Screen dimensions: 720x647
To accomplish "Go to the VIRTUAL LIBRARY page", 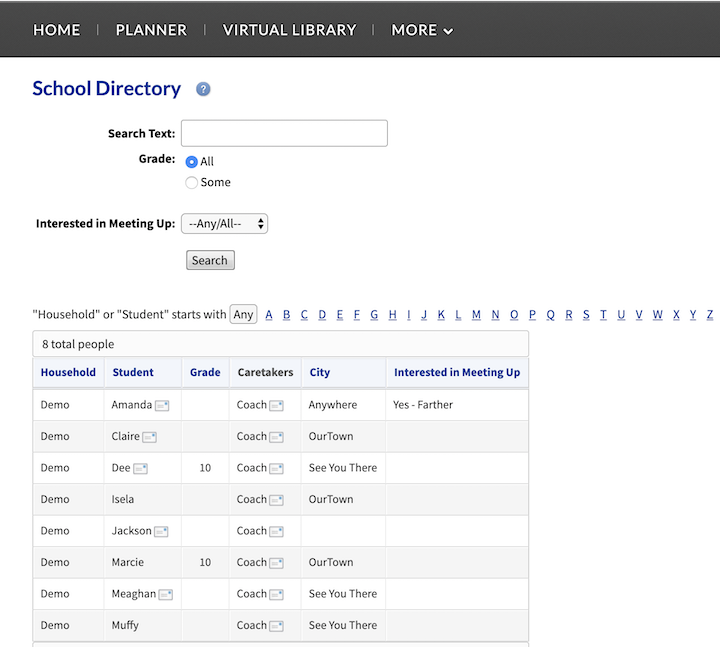I will (x=289, y=30).
